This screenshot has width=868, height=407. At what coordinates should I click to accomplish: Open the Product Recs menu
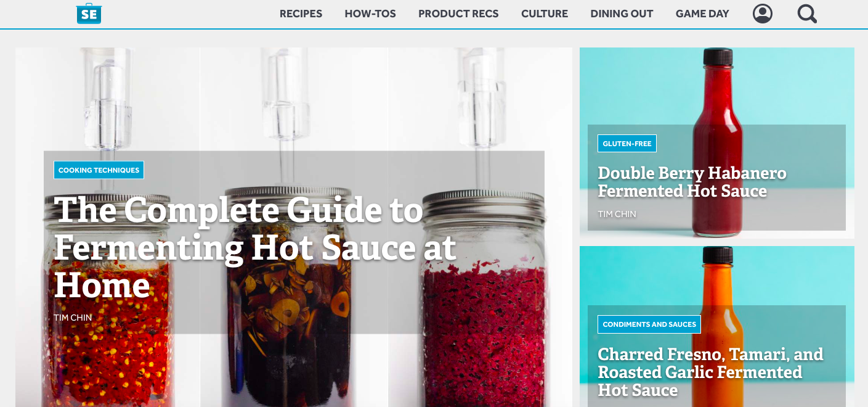pos(458,14)
